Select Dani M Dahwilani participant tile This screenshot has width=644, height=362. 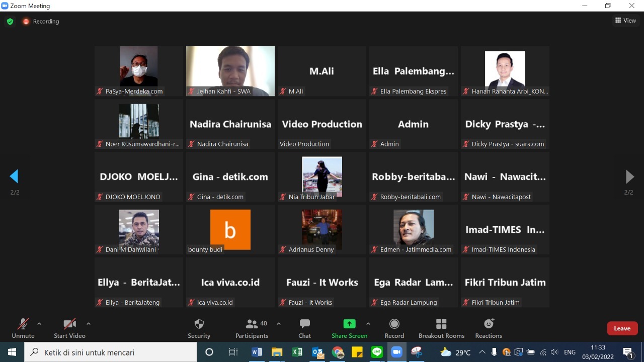pyautogui.click(x=139, y=229)
